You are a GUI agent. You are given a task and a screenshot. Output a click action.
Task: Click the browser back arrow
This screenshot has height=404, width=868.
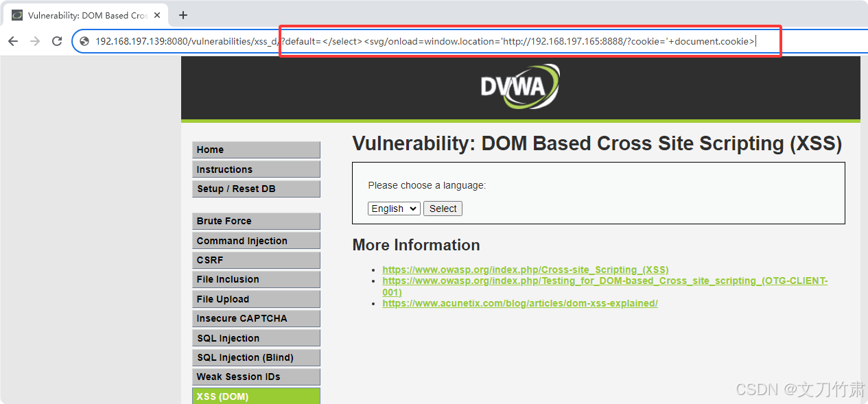click(13, 41)
